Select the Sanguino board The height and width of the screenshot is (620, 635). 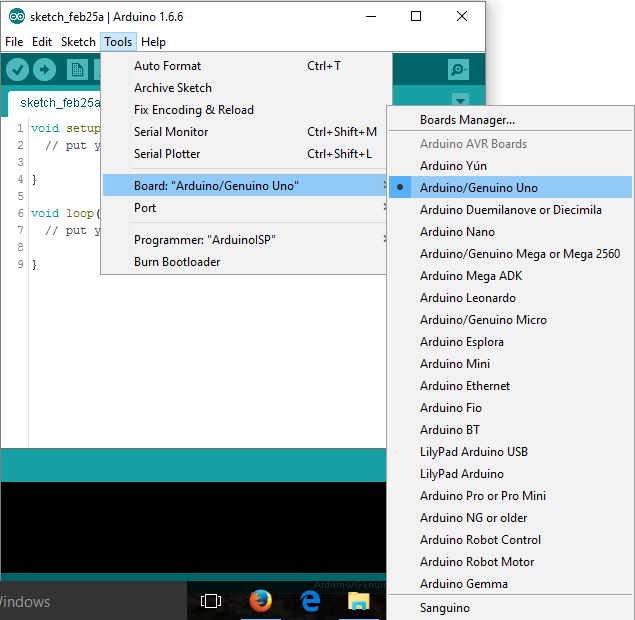point(510,608)
